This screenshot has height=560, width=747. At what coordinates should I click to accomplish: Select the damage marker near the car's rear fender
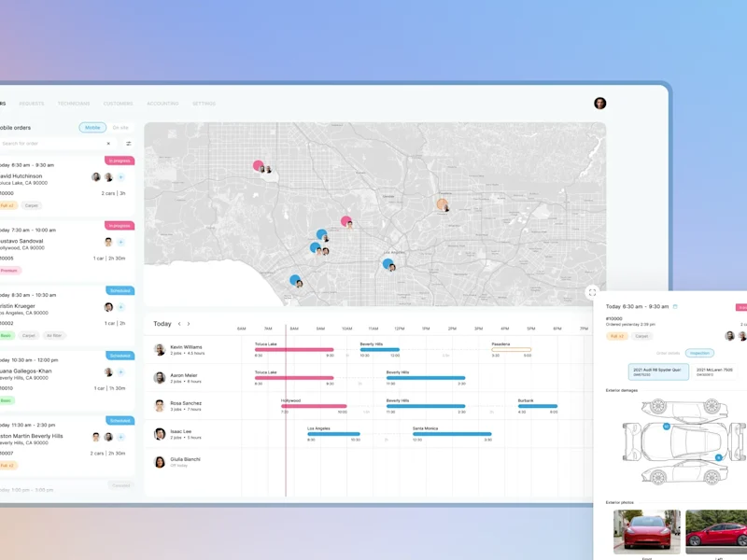pyautogui.click(x=719, y=457)
